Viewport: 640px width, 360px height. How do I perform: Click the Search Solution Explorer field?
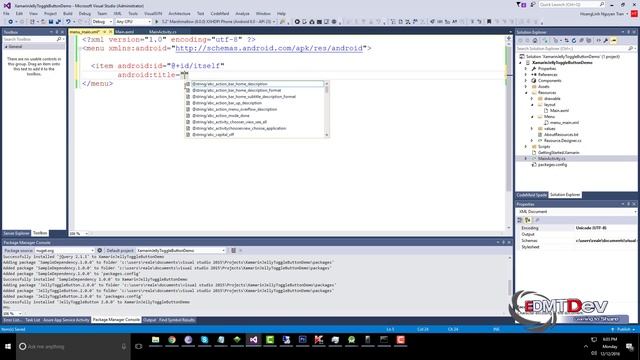coord(576,49)
